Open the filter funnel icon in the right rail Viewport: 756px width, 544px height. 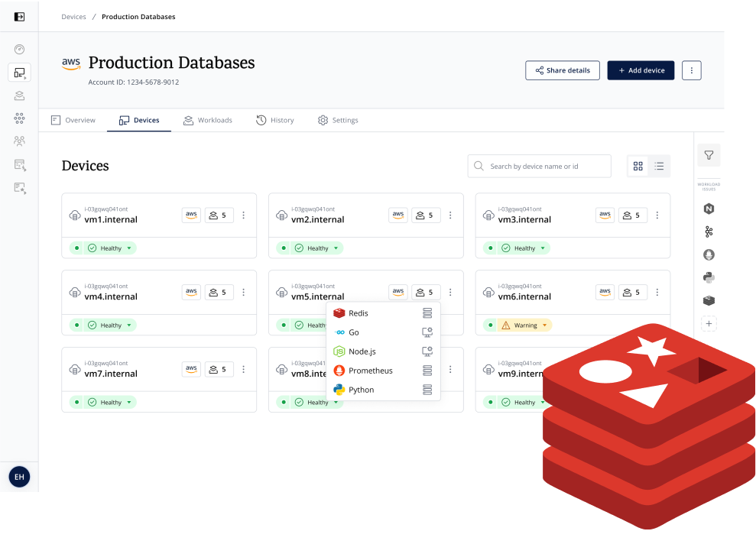pos(709,155)
